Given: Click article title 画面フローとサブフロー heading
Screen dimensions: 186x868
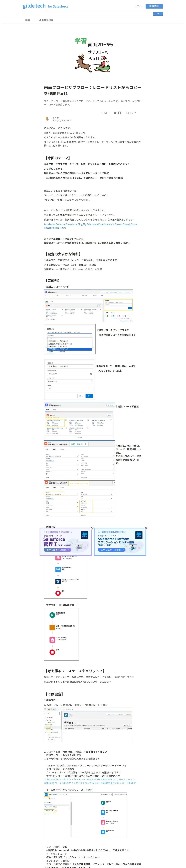Looking at the screenshot, I should click(93, 90).
